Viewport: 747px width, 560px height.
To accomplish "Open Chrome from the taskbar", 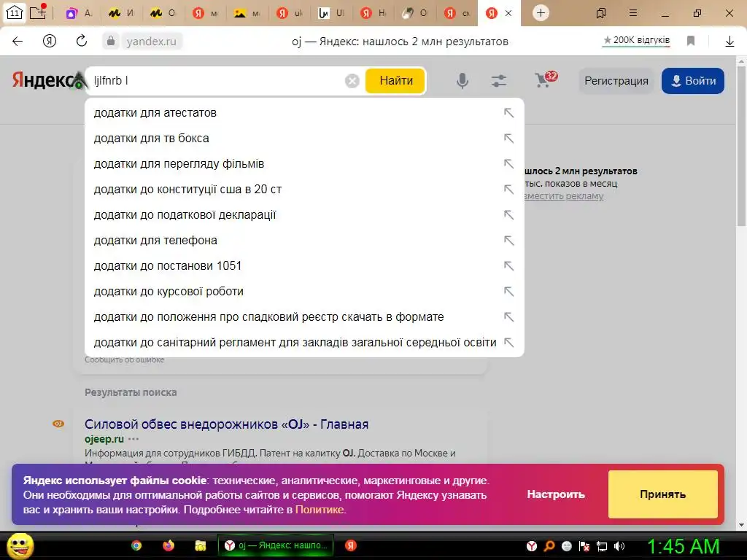I will click(136, 545).
